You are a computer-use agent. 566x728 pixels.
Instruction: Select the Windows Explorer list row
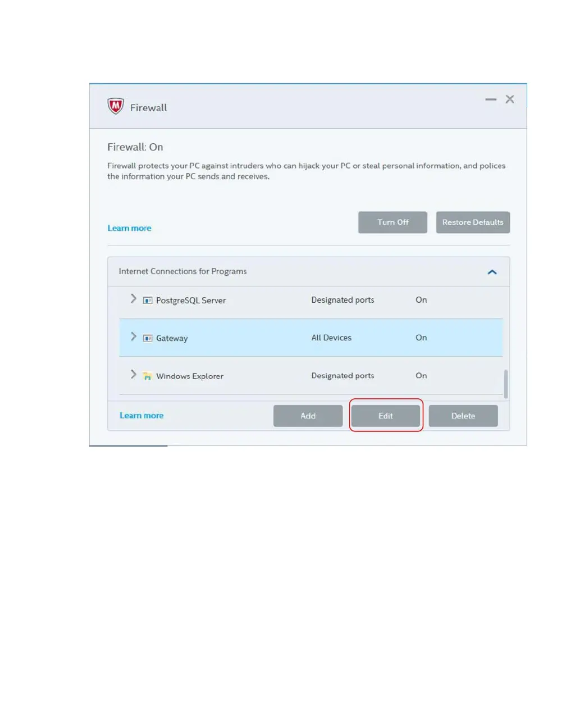(x=311, y=376)
